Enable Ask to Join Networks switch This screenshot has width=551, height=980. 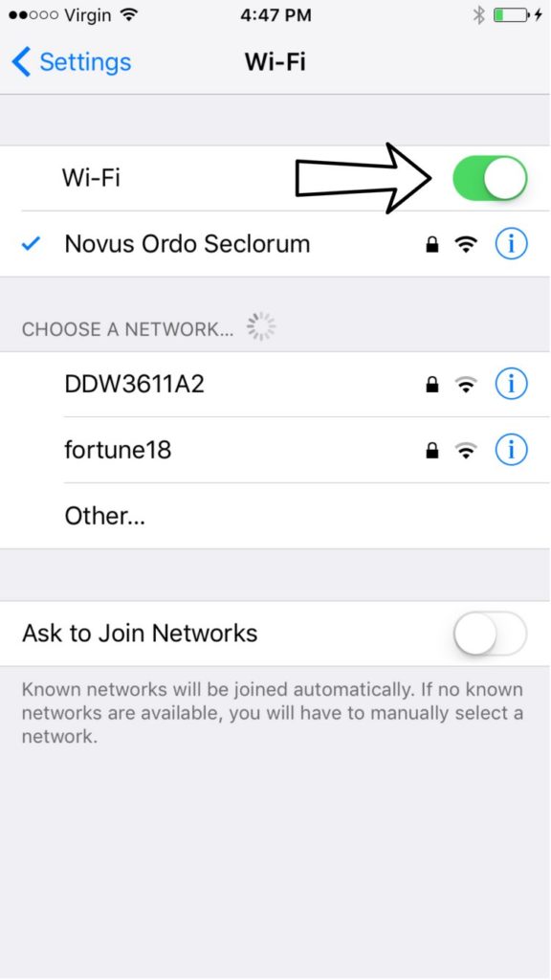pyautogui.click(x=490, y=634)
